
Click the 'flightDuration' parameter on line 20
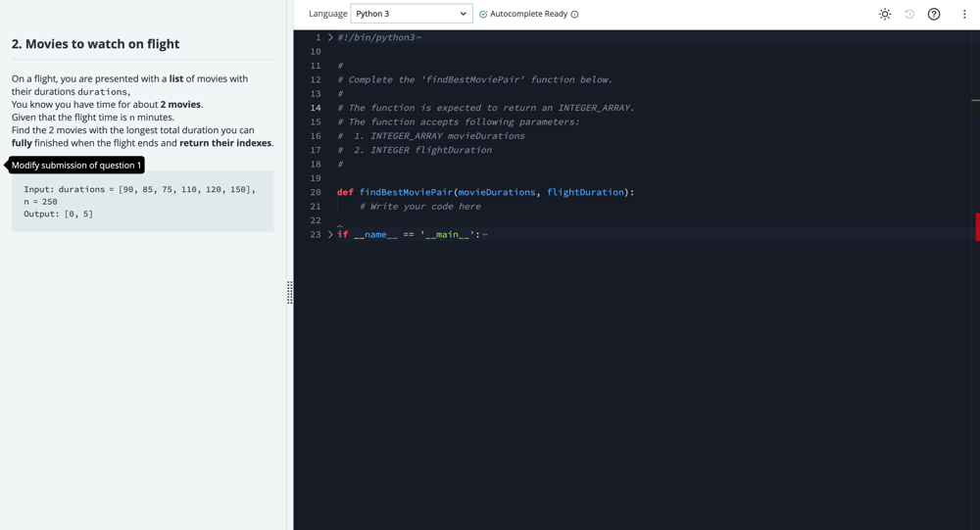point(585,192)
